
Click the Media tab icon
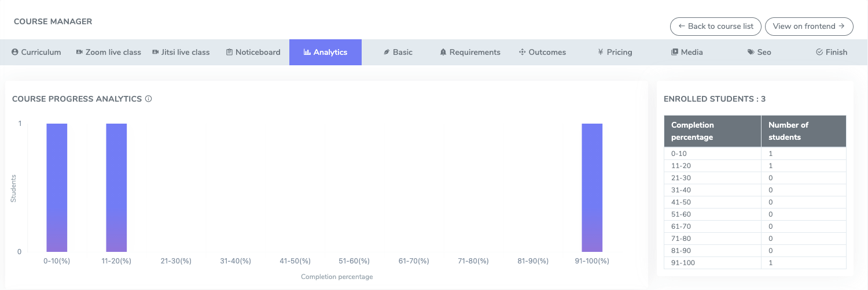tap(674, 52)
